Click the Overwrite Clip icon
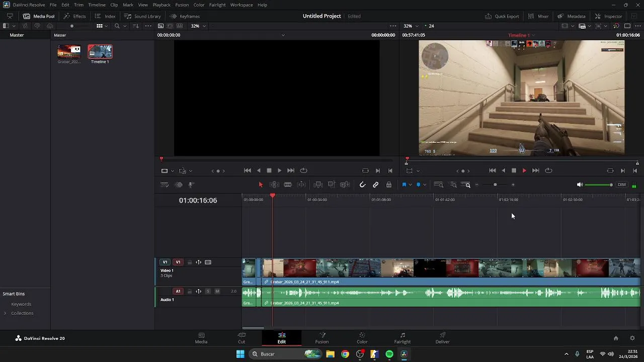 click(332, 185)
